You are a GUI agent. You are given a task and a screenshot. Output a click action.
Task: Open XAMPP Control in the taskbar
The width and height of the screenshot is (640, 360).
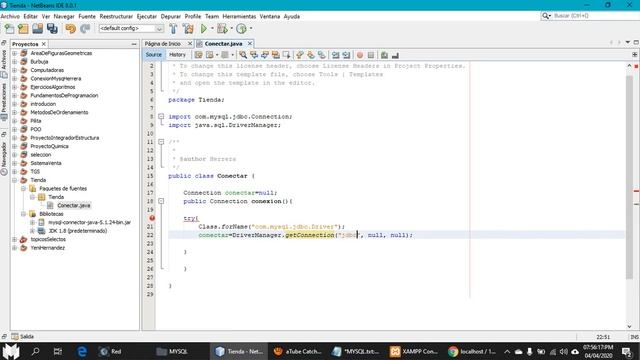(x=413, y=351)
